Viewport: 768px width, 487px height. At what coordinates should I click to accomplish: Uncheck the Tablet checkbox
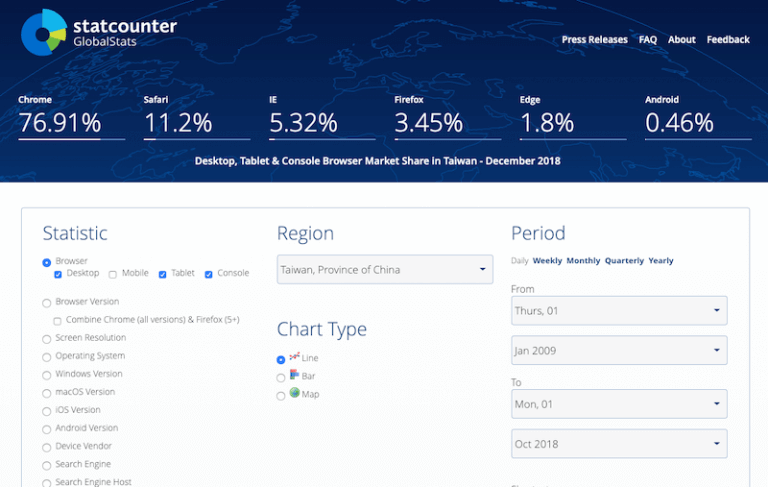pyautogui.click(x=162, y=274)
